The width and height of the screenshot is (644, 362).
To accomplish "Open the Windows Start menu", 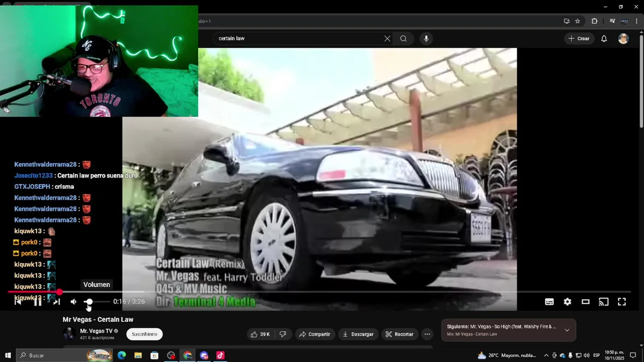I will tap(8, 355).
